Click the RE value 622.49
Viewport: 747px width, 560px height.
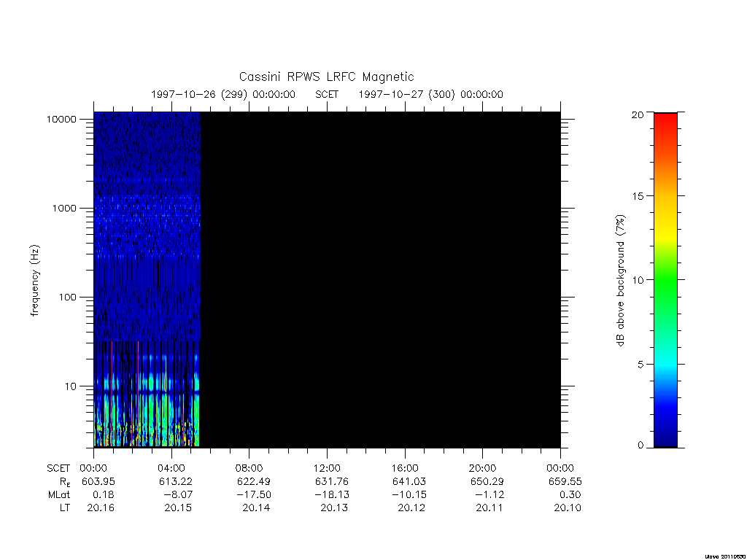253,481
